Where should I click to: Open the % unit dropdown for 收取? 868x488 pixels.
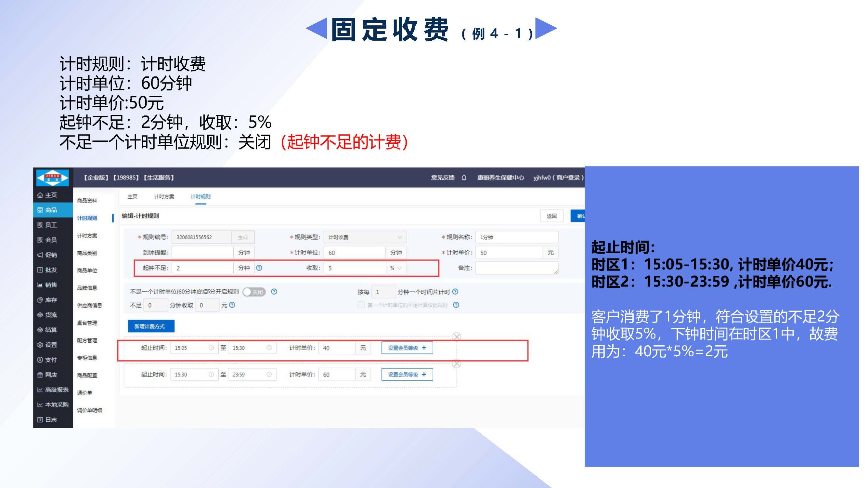click(396, 268)
